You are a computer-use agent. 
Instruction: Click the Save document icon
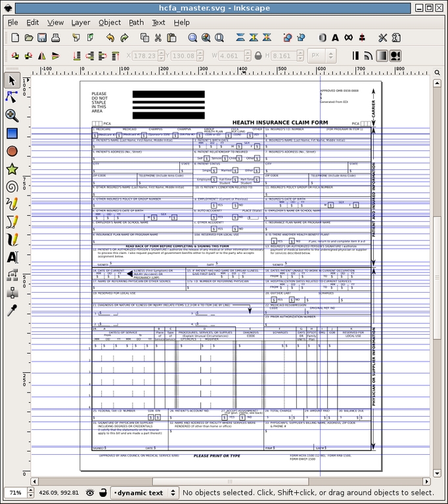(x=42, y=38)
